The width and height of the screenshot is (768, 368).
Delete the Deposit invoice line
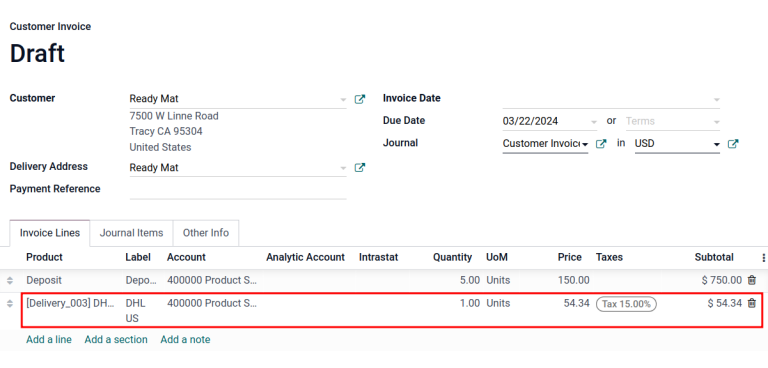752,280
